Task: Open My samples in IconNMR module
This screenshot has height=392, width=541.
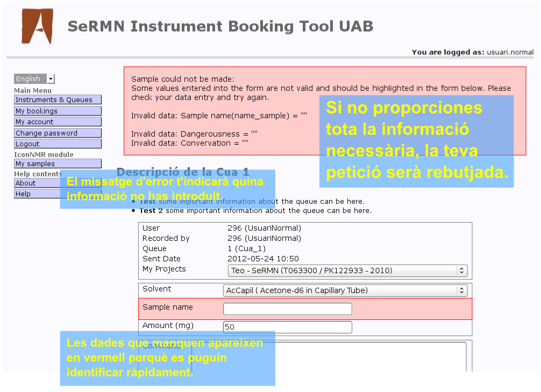Action: coord(58,163)
